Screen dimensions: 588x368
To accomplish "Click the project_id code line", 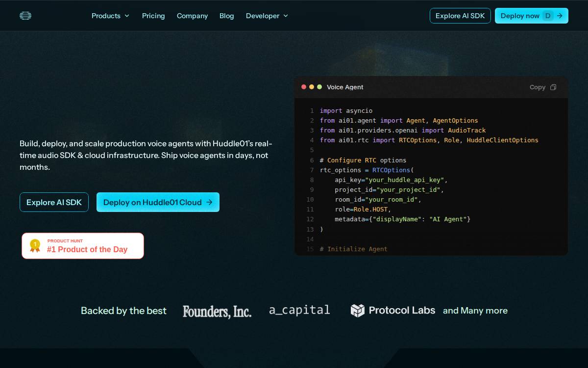I will [x=390, y=190].
